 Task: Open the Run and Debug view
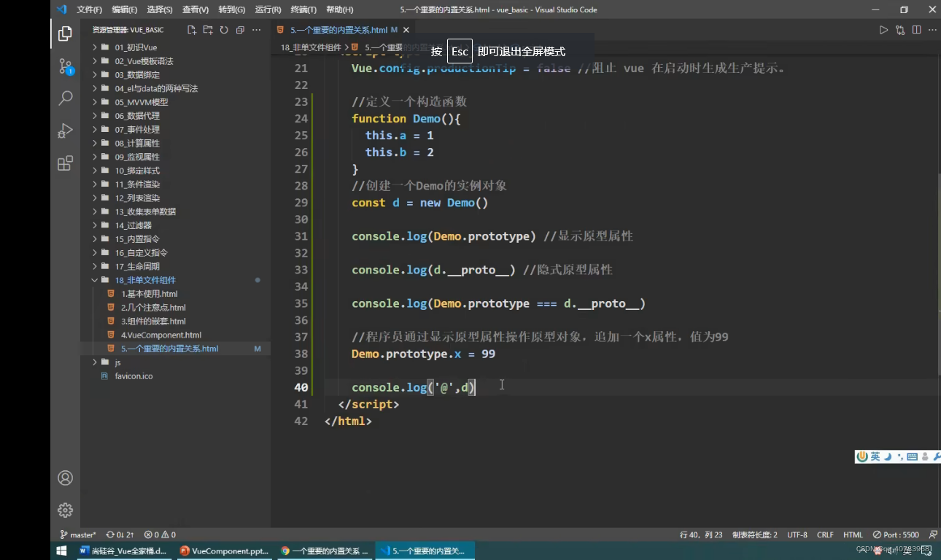coord(65,131)
